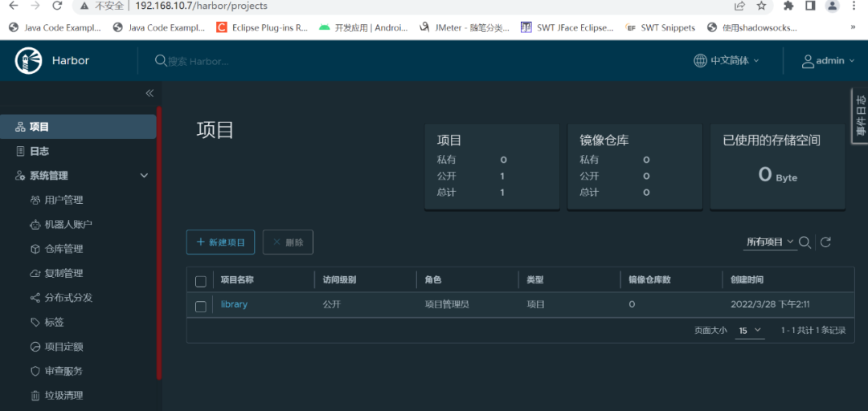The height and width of the screenshot is (411, 868).
Task: Tick the select-all checkbox in table header
Action: [201, 281]
